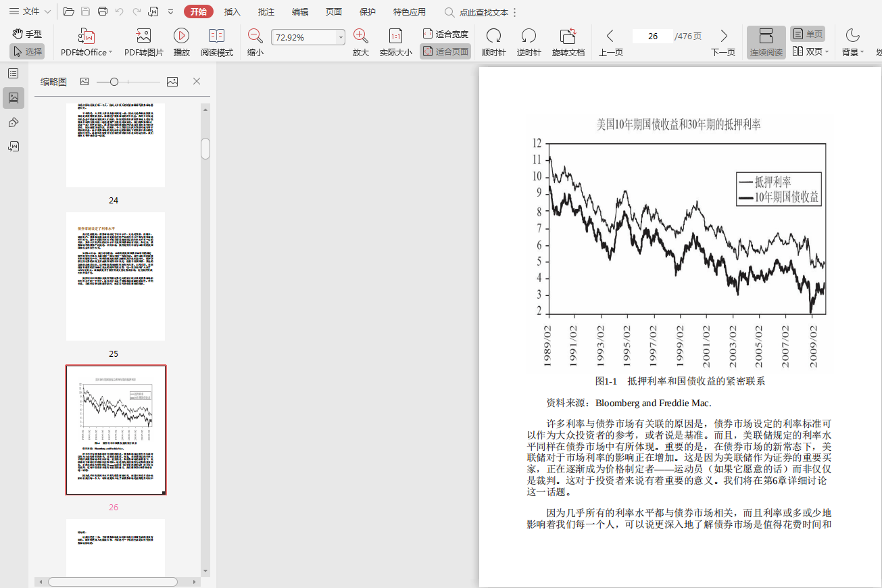This screenshot has height=588, width=882.
Task: Select the page 25 thumbnail
Action: coord(116,276)
